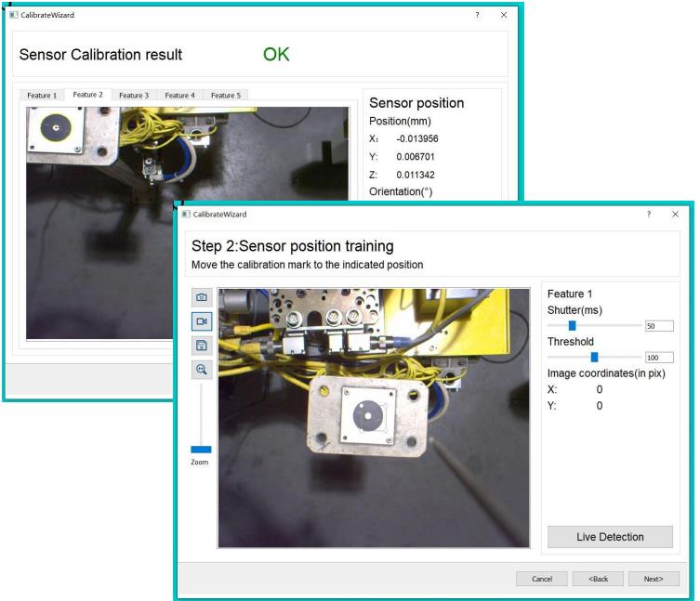
Task: Click the CalibrateWizard icon in rear title bar
Action: (x=14, y=15)
